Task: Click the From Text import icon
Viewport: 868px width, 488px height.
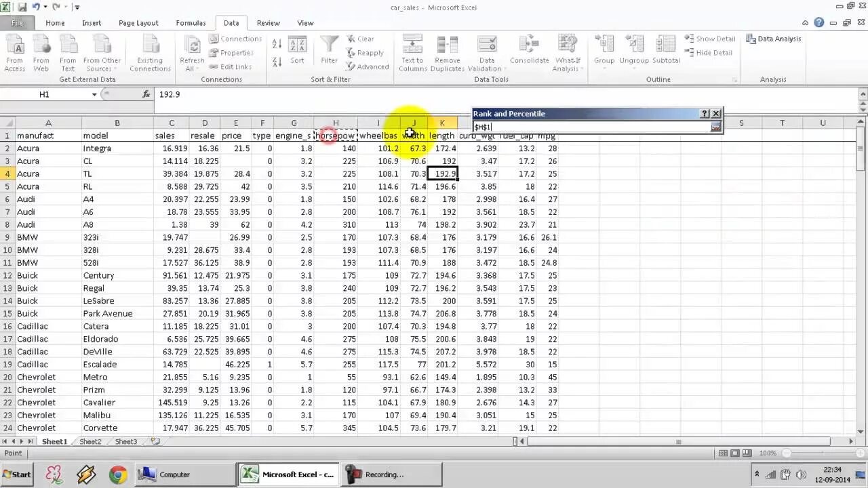Action: pos(68,53)
